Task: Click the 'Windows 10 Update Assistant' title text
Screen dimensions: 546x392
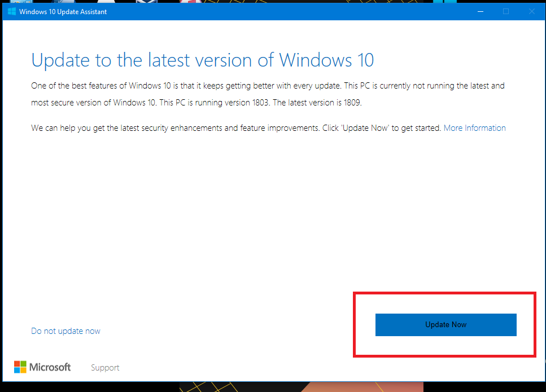Action: click(63, 11)
